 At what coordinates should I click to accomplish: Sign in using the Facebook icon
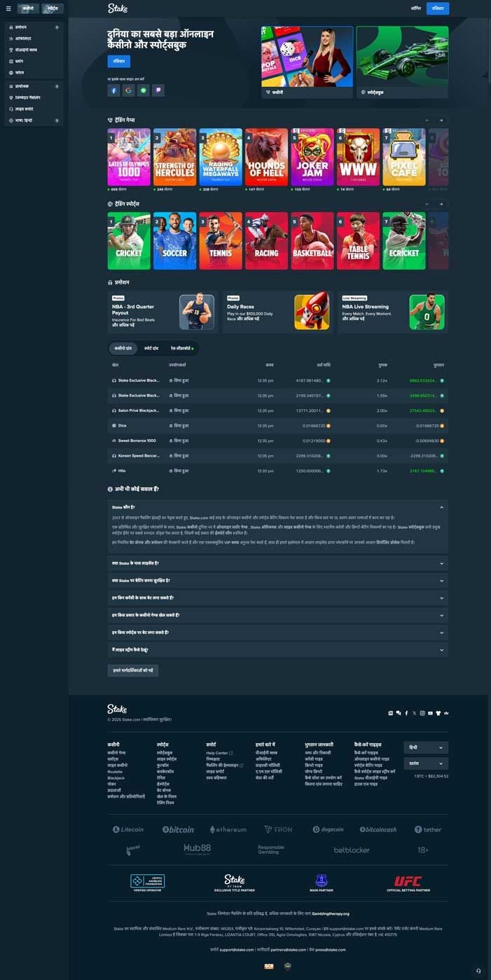113,90
